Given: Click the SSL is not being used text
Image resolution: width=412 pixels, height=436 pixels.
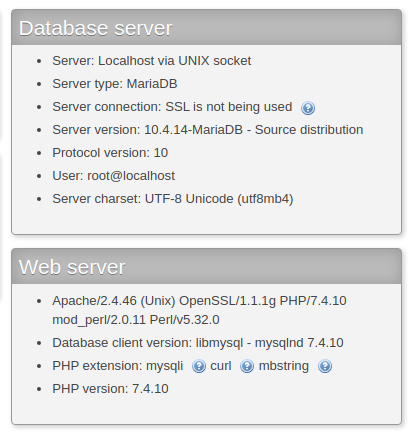Looking at the screenshot, I should point(229,107).
